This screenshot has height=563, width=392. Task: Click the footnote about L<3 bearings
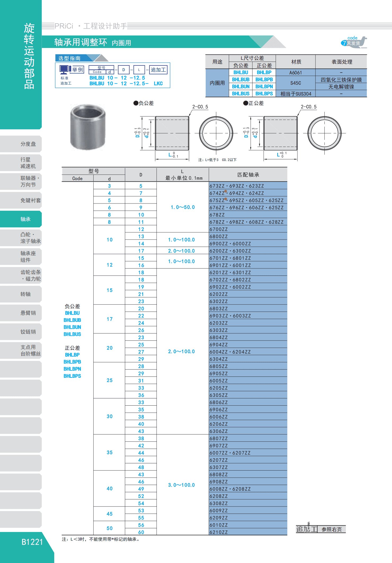click(x=101, y=539)
